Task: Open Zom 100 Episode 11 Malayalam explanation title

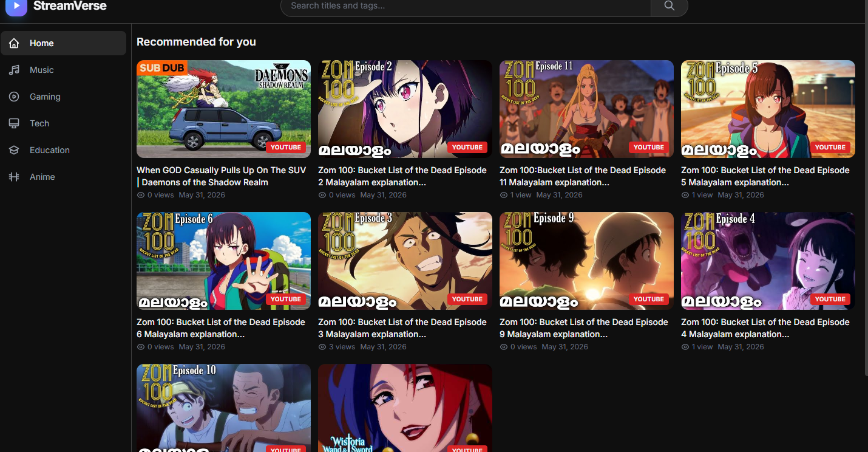Action: [x=583, y=176]
